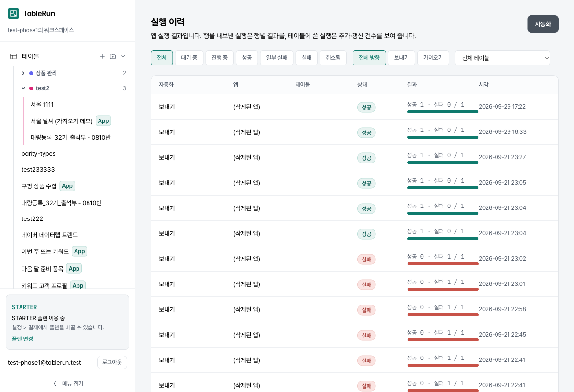Click the table icon beside 테이블
This screenshot has width=574, height=392.
[13, 56]
